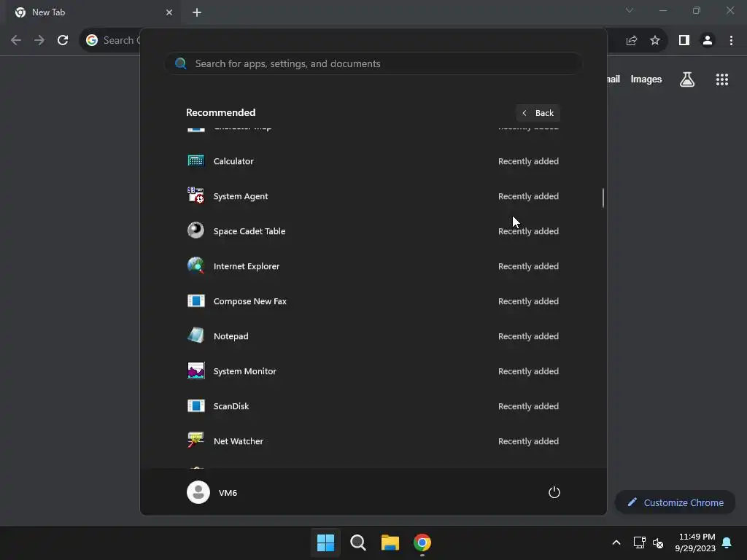
Task: Open the Images link on Google page
Action: click(x=646, y=79)
